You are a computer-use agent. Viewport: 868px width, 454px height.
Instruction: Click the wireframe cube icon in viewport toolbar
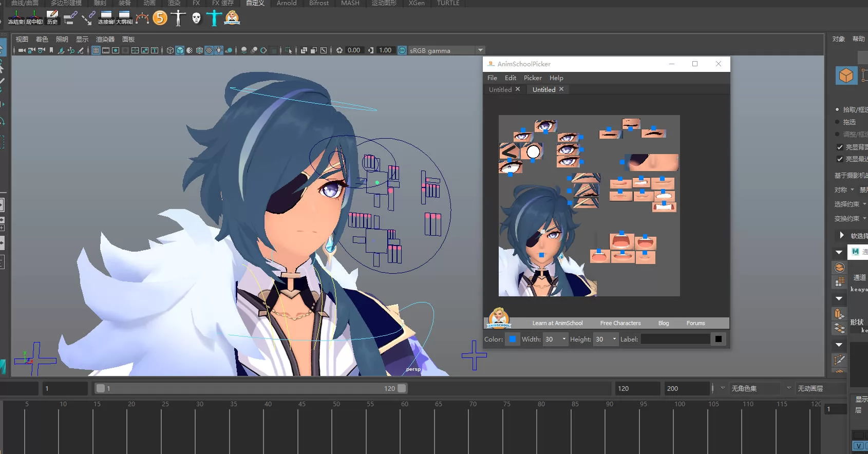click(170, 50)
